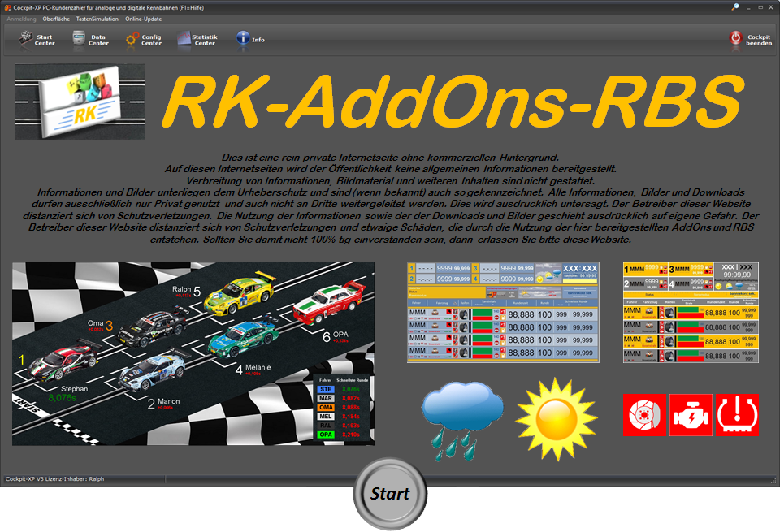Click the driver label "Marion"

pyautogui.click(x=169, y=401)
